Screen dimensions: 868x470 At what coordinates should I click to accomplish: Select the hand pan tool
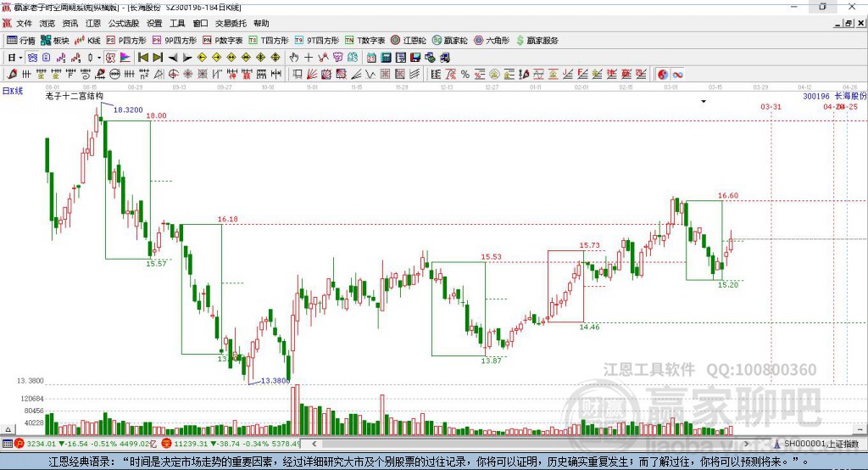(294, 58)
